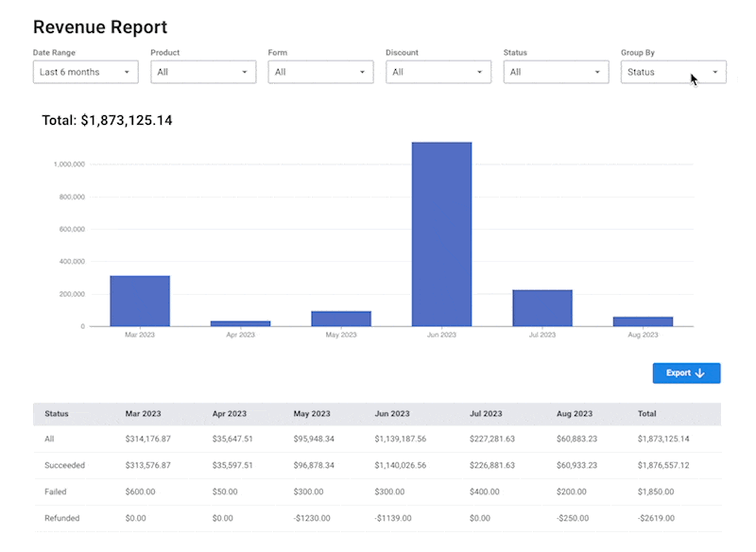Open the Product filter dropdown

[203, 72]
